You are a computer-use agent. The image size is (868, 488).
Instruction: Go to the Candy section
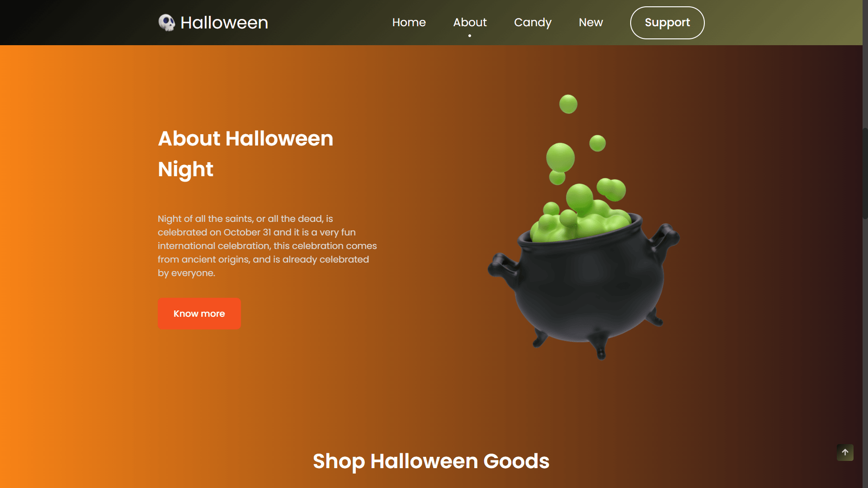click(x=533, y=23)
